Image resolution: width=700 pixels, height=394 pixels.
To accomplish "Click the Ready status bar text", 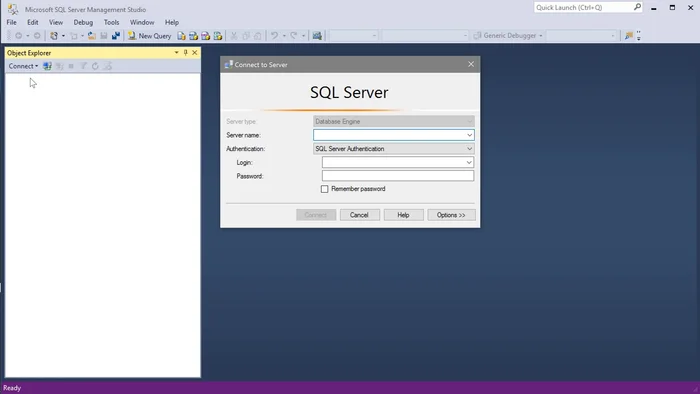I will [x=12, y=388].
